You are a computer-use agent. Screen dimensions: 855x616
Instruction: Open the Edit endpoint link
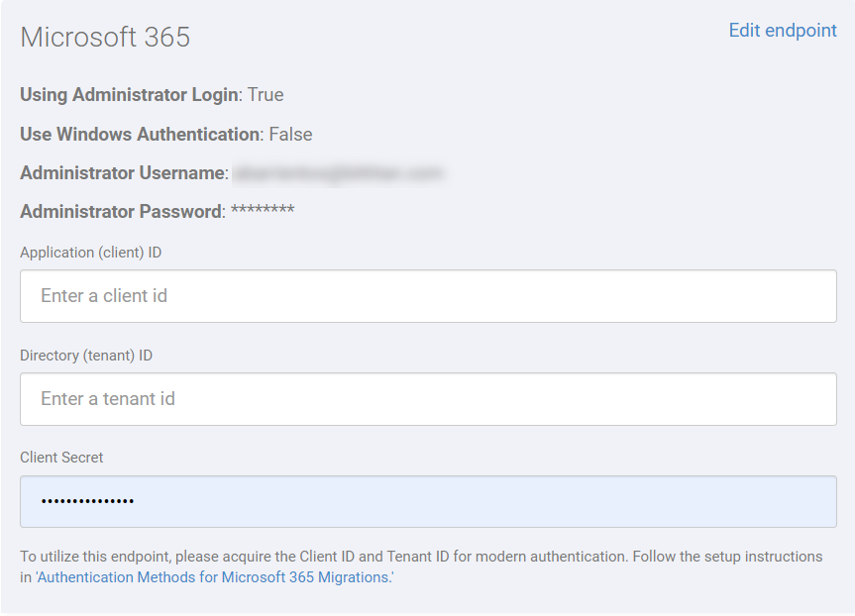pos(782,31)
